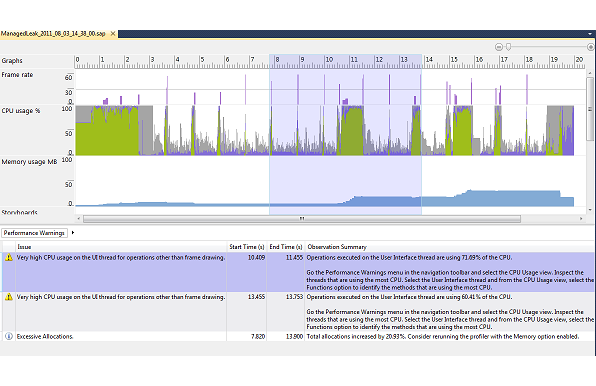
Task: Click the zoom slider thumb
Action: tap(509, 47)
